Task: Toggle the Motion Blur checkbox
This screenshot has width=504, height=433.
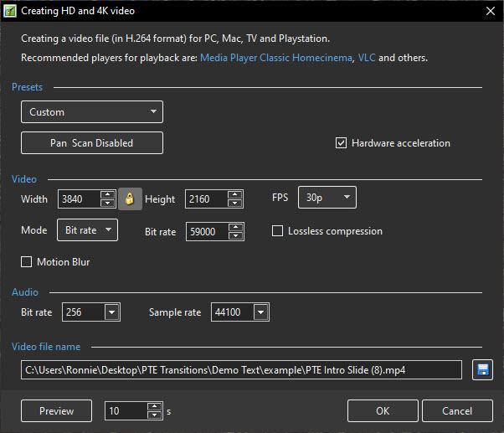Action: coord(27,262)
